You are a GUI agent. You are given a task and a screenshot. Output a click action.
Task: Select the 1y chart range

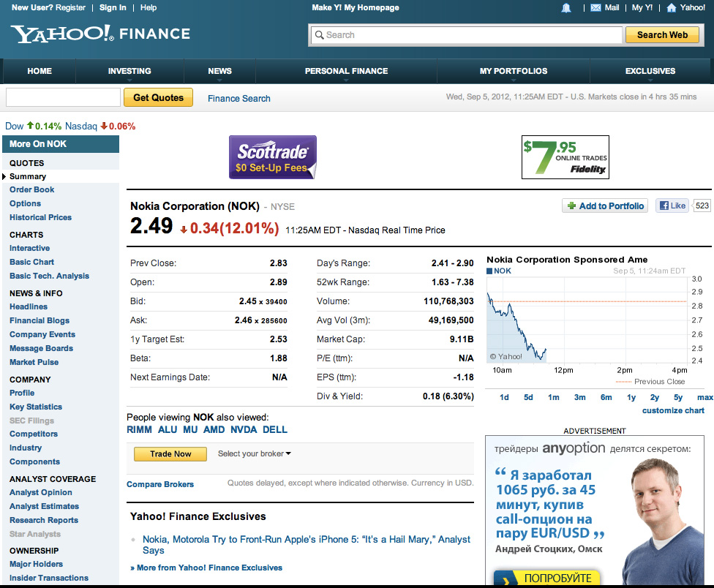point(631,397)
